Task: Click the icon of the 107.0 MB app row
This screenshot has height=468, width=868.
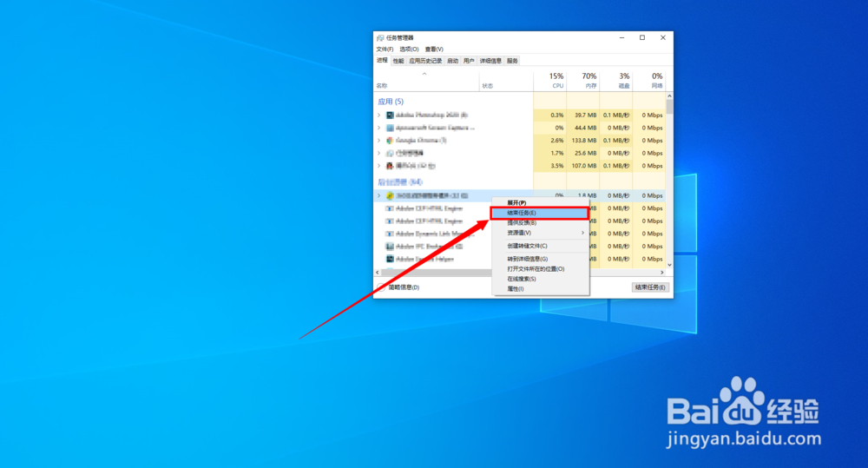Action: tap(390, 166)
